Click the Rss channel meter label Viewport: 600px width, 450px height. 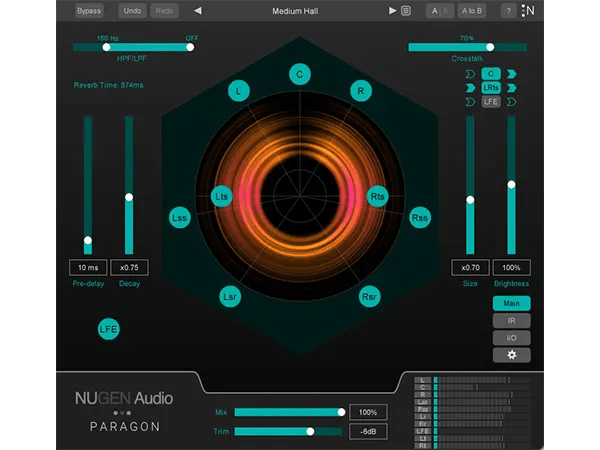click(x=422, y=409)
